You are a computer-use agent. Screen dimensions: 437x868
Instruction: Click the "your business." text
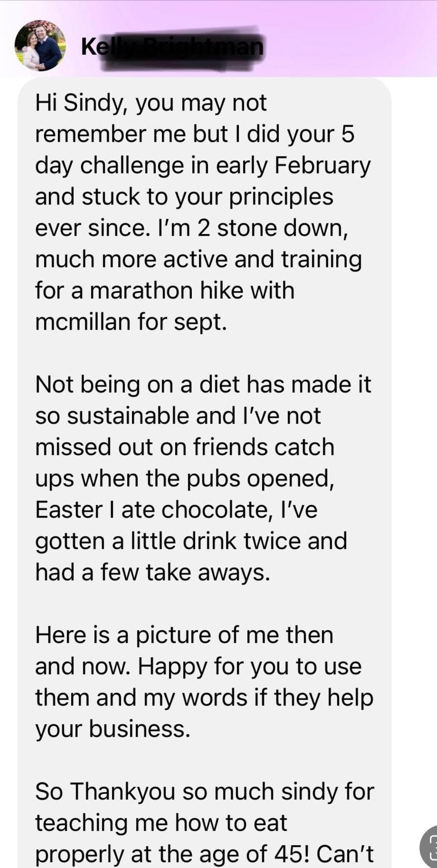pos(112,729)
